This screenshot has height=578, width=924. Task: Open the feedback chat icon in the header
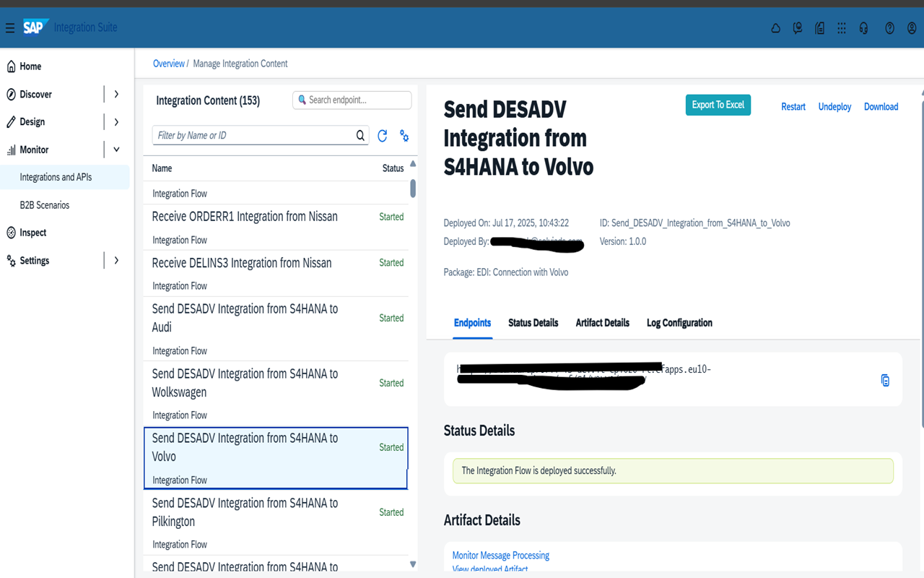point(798,28)
